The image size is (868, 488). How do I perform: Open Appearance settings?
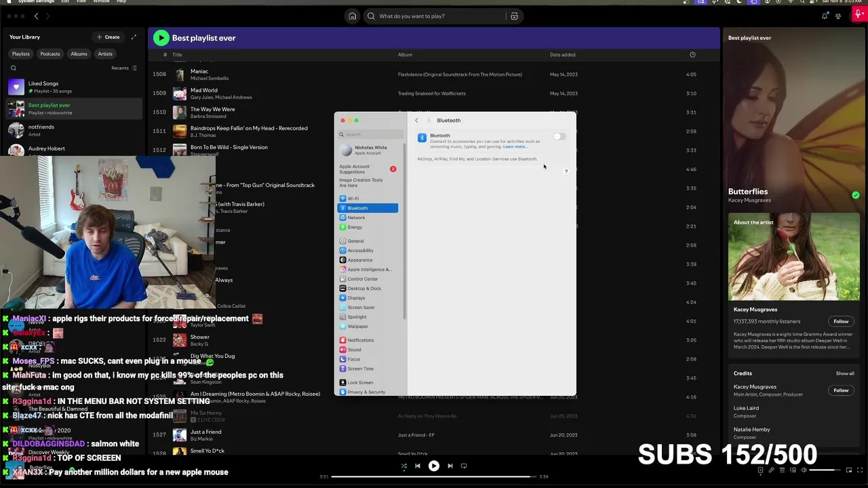[368, 260]
